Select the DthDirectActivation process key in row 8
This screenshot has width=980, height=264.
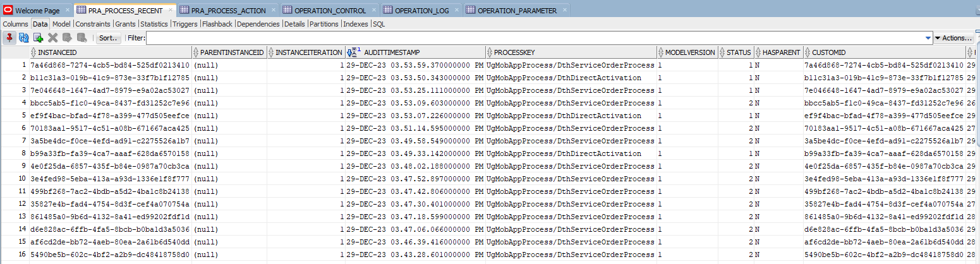tap(571, 153)
